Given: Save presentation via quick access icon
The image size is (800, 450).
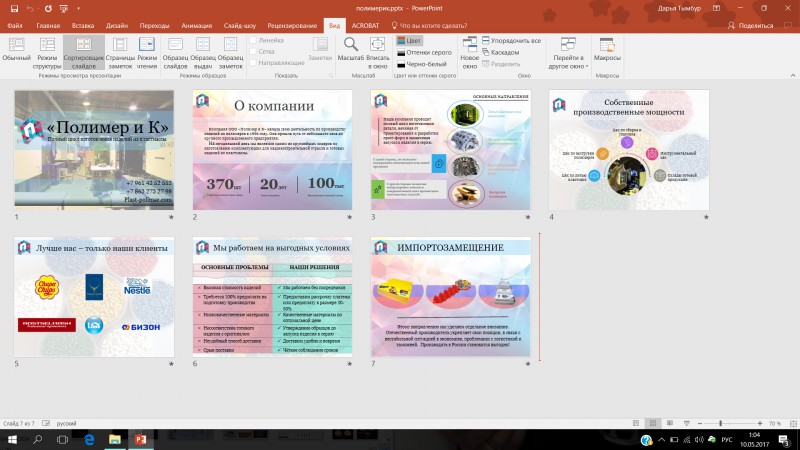Looking at the screenshot, I should pyautogui.click(x=14, y=8).
